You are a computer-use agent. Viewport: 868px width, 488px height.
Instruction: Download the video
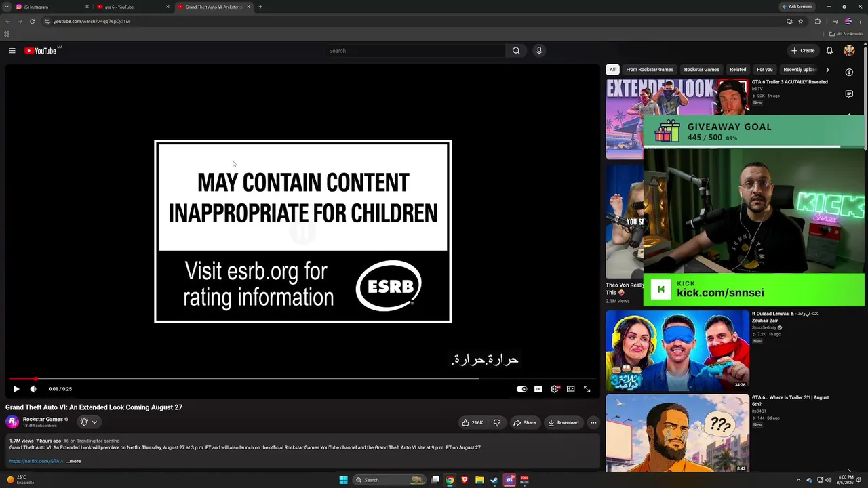click(564, 423)
